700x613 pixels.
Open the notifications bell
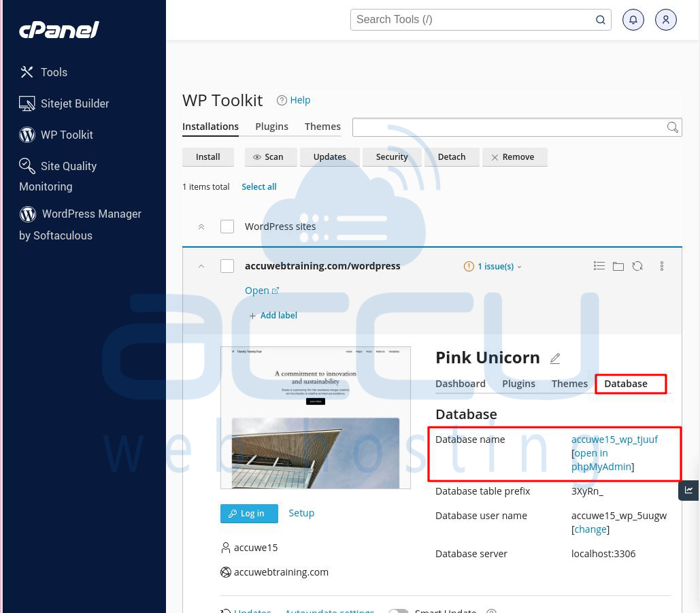633,20
